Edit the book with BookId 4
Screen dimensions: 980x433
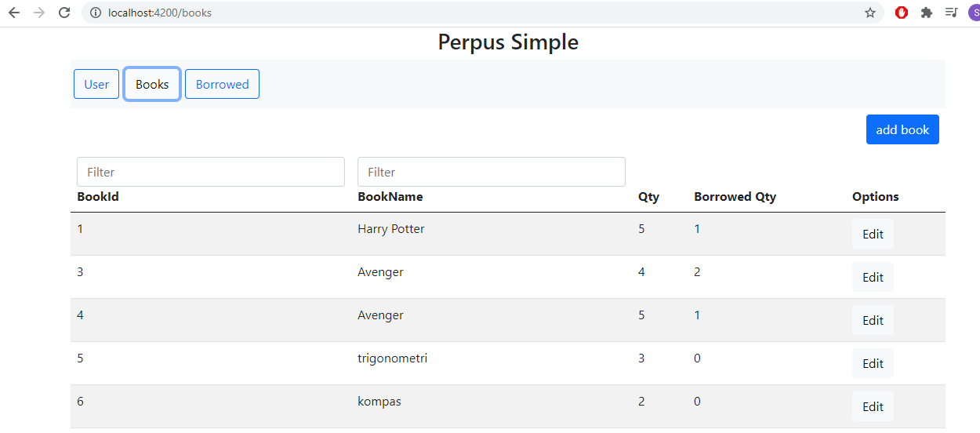(x=873, y=320)
